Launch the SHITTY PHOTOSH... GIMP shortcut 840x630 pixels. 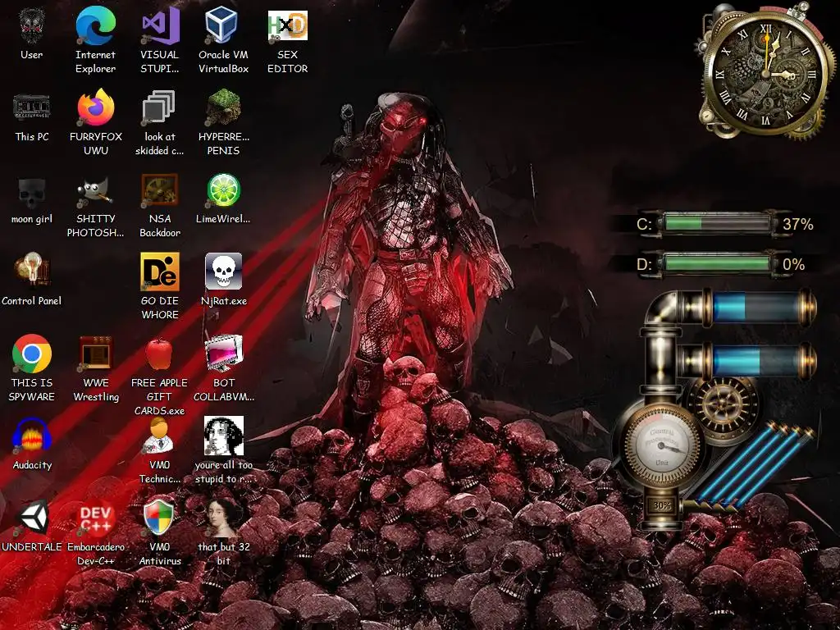pyautogui.click(x=95, y=206)
